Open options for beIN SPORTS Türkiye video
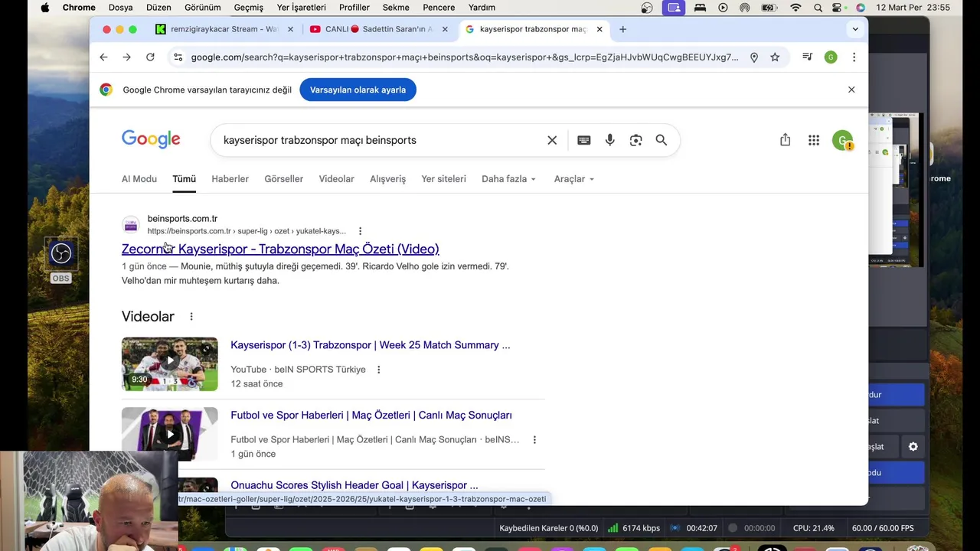980x551 pixels. coord(378,370)
